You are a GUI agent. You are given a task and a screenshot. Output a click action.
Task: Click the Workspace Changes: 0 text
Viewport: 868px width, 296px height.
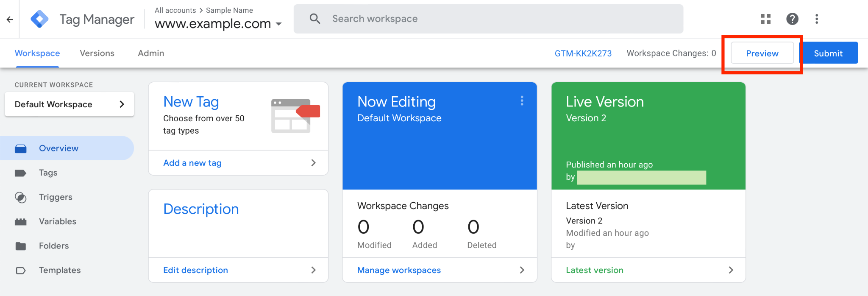click(x=671, y=53)
